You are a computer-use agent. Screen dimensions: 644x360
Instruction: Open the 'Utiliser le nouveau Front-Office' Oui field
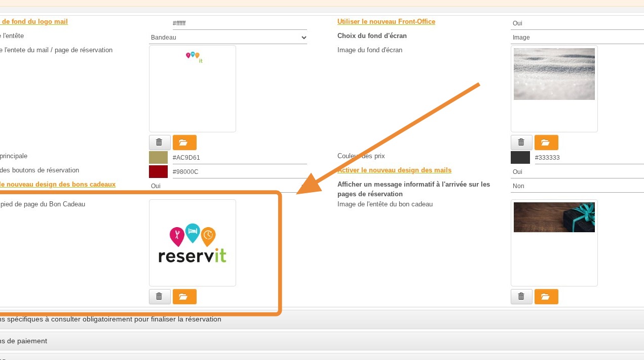[577, 23]
